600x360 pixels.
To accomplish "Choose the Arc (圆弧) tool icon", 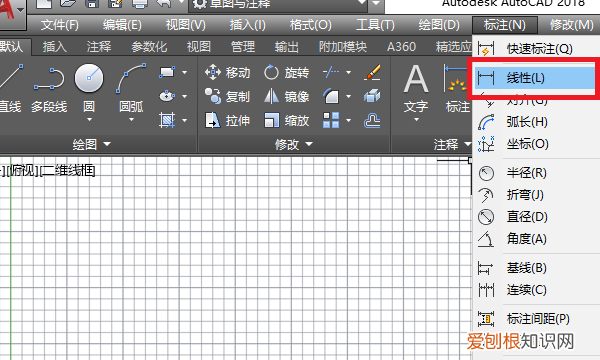I will [x=131, y=78].
